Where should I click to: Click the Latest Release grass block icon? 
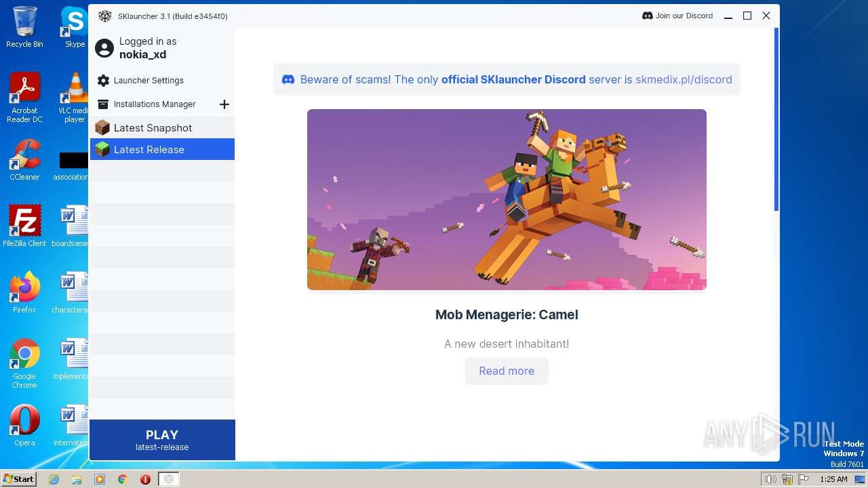click(102, 149)
